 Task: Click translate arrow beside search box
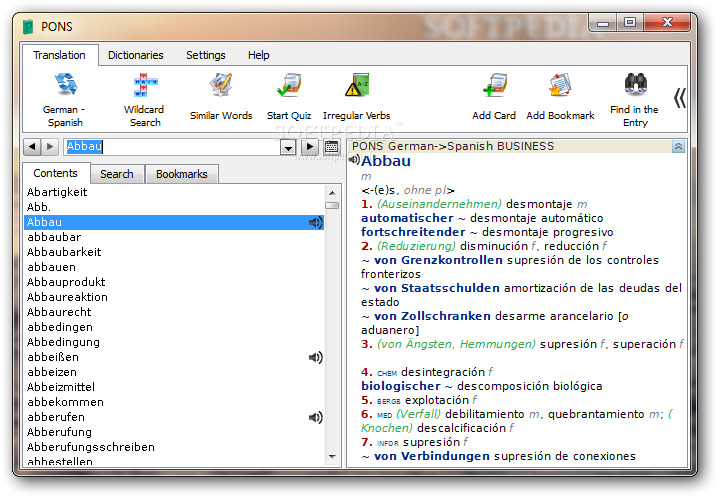[x=310, y=147]
